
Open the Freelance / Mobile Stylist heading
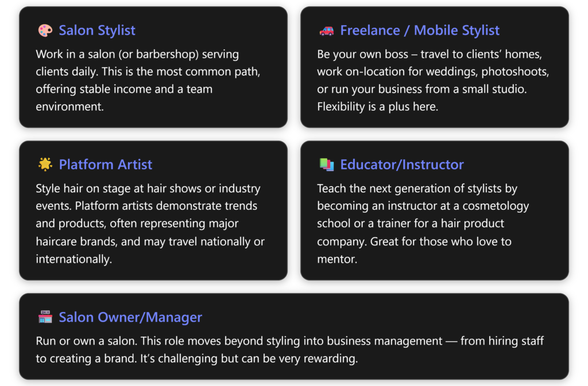(420, 31)
